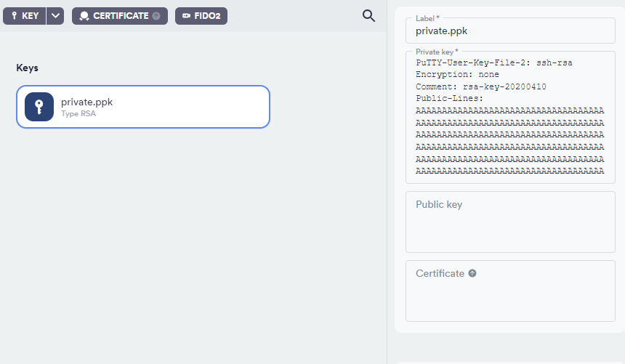Click the blue key icon for private.ppk
The image size is (625, 364).
39,107
